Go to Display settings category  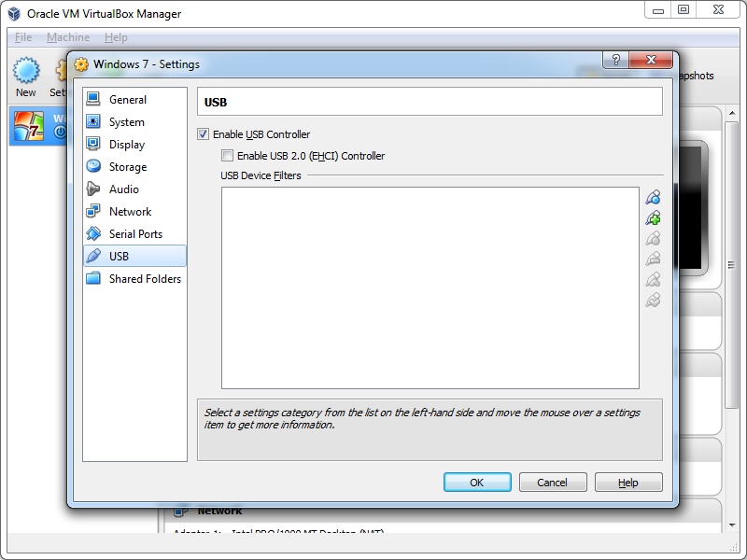tap(126, 145)
